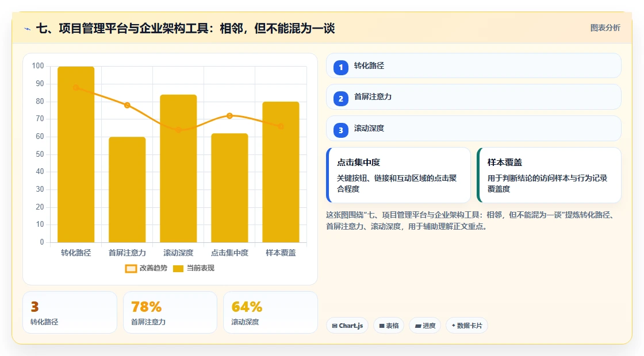This screenshot has width=644, height=356.
Task: Click the trend line point above 点击集中度
Action: (x=229, y=116)
